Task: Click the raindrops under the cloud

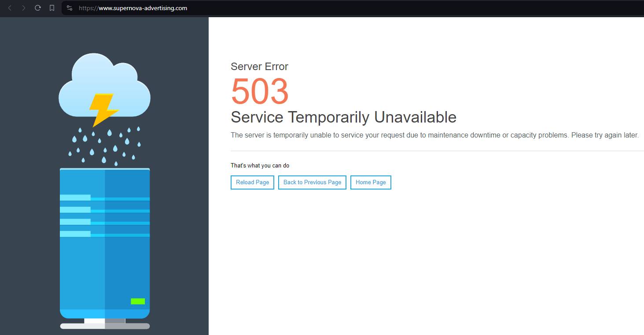Action: coord(105,145)
